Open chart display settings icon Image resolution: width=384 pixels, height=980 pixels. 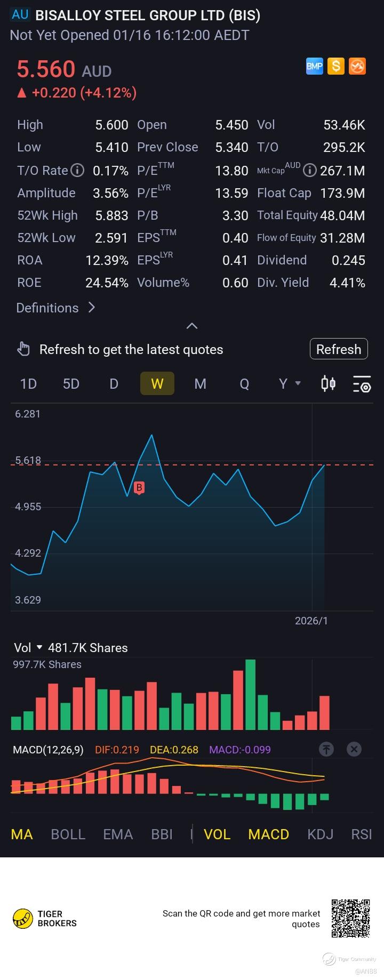click(362, 384)
